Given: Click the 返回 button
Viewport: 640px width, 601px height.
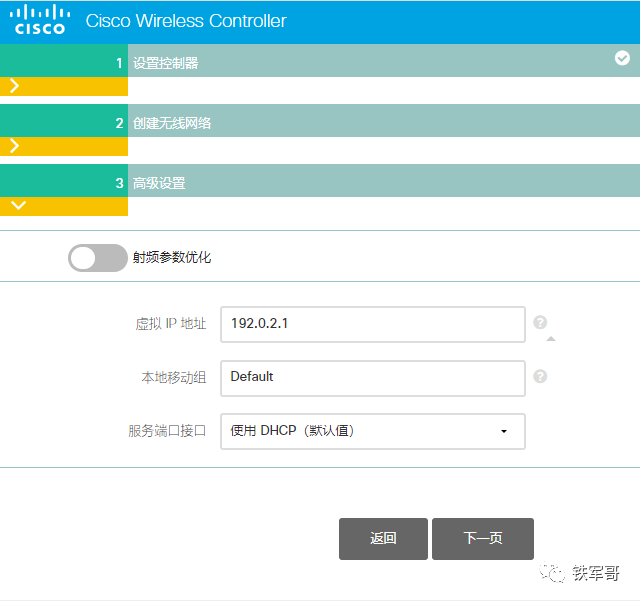Looking at the screenshot, I should pyautogui.click(x=383, y=539).
